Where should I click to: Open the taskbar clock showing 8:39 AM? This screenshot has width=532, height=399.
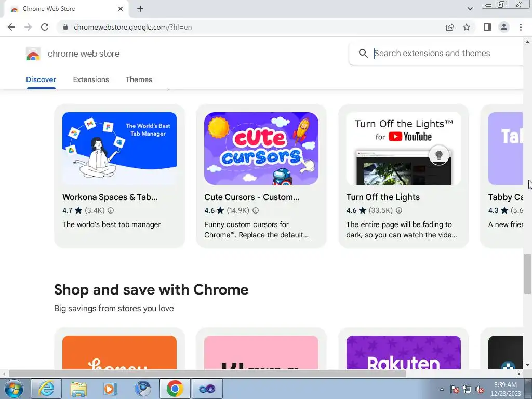(x=506, y=389)
